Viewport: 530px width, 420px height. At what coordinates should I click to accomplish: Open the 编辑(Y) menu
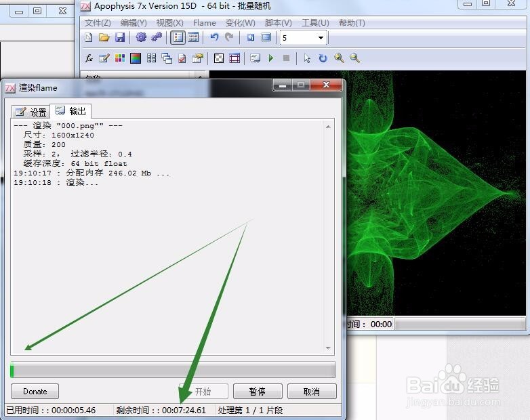coord(134,22)
